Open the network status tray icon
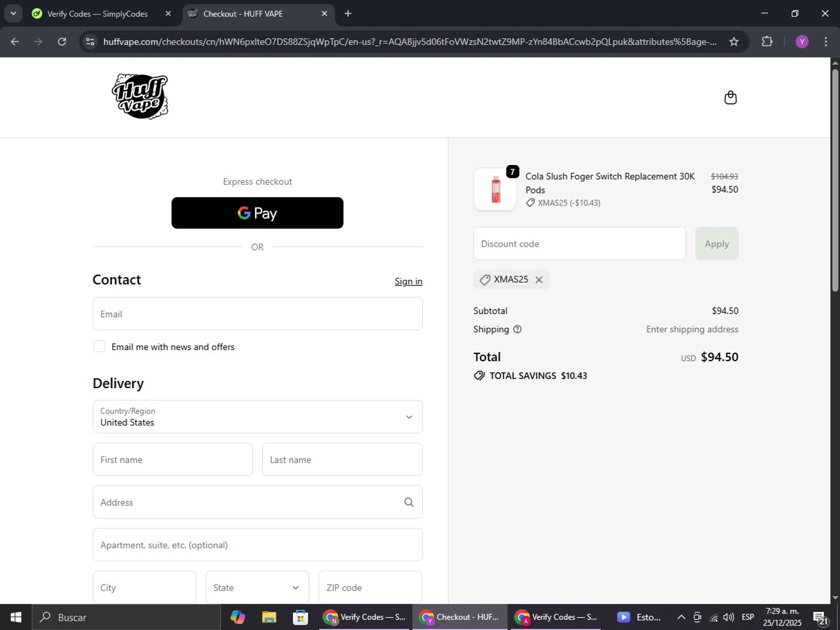 tap(713, 617)
